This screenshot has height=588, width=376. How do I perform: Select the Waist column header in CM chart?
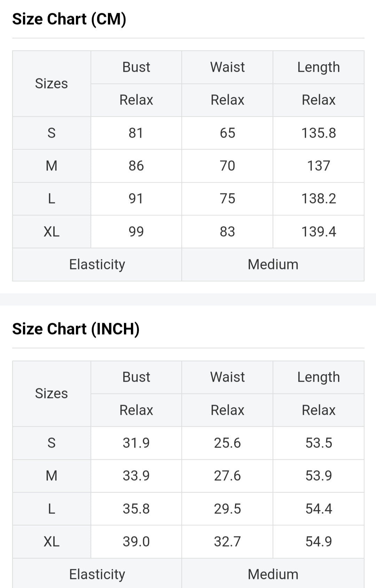coord(227,67)
